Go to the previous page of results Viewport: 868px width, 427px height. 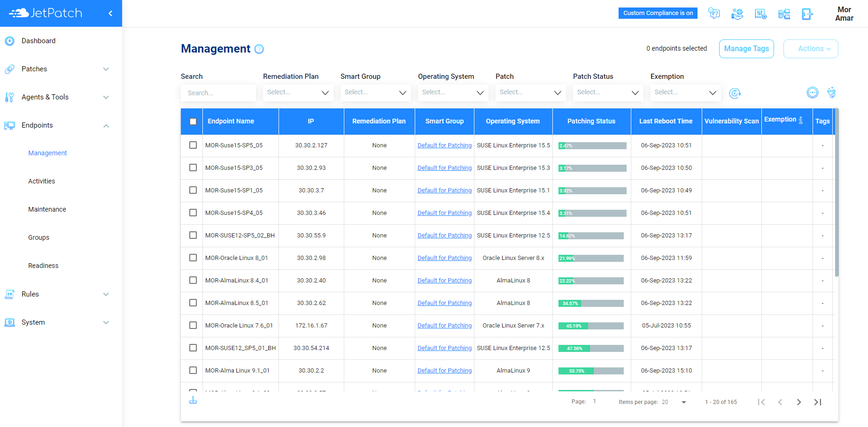click(x=780, y=402)
